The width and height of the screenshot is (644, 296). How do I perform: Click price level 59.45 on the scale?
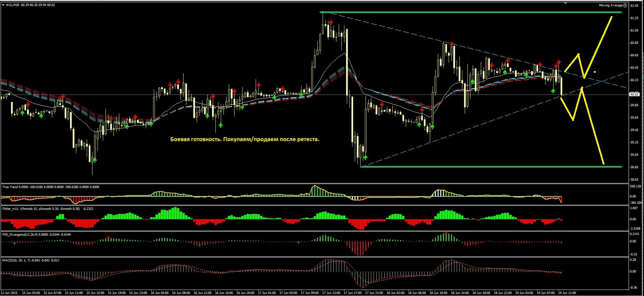pos(634,130)
